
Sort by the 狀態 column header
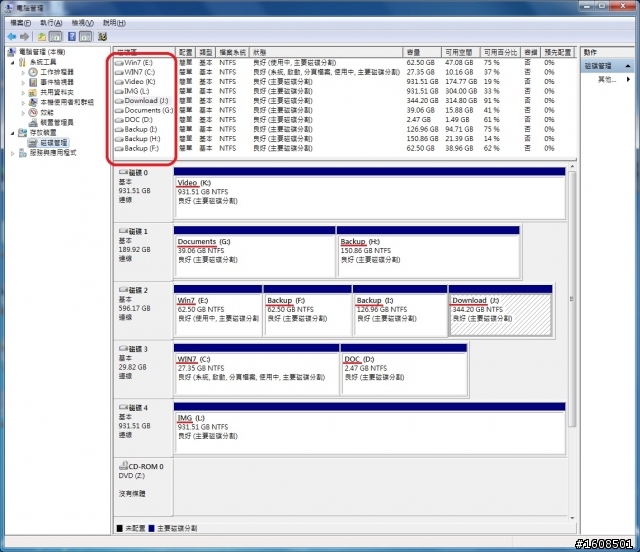point(326,52)
